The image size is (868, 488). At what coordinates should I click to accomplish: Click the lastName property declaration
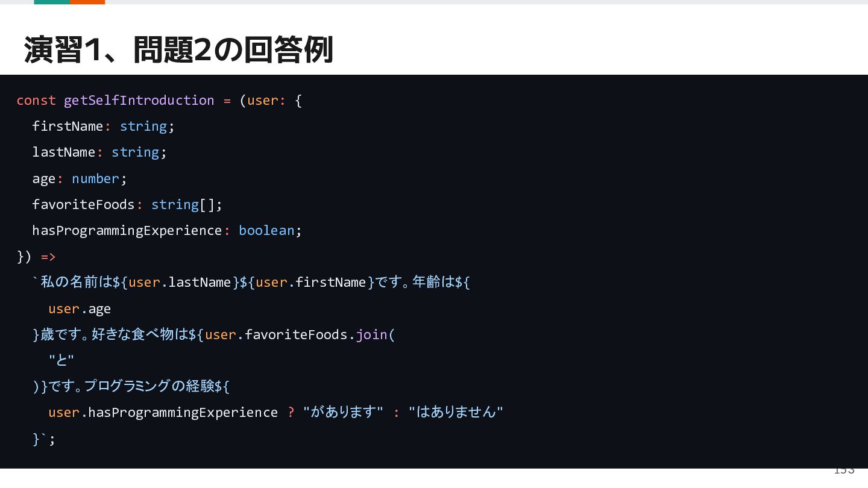click(99, 152)
